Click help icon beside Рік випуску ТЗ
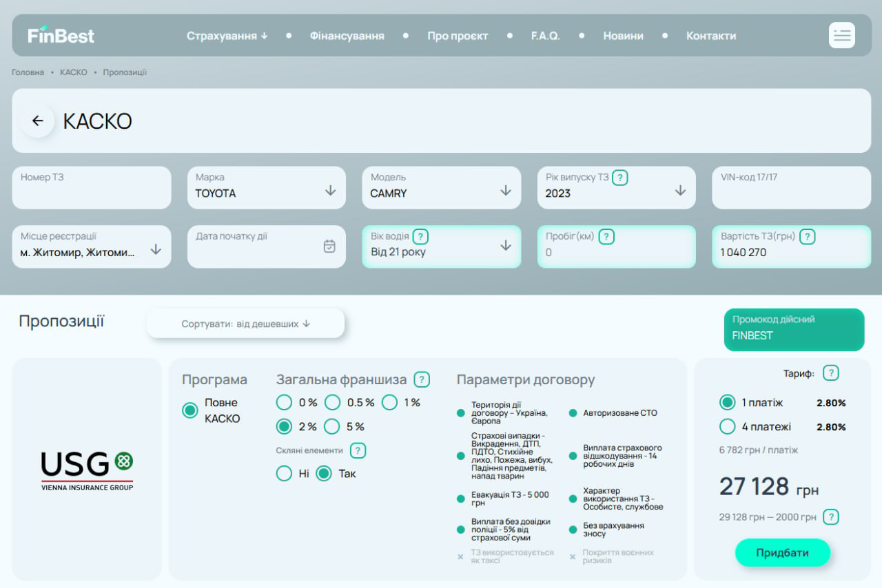This screenshot has width=882, height=588. click(x=620, y=178)
